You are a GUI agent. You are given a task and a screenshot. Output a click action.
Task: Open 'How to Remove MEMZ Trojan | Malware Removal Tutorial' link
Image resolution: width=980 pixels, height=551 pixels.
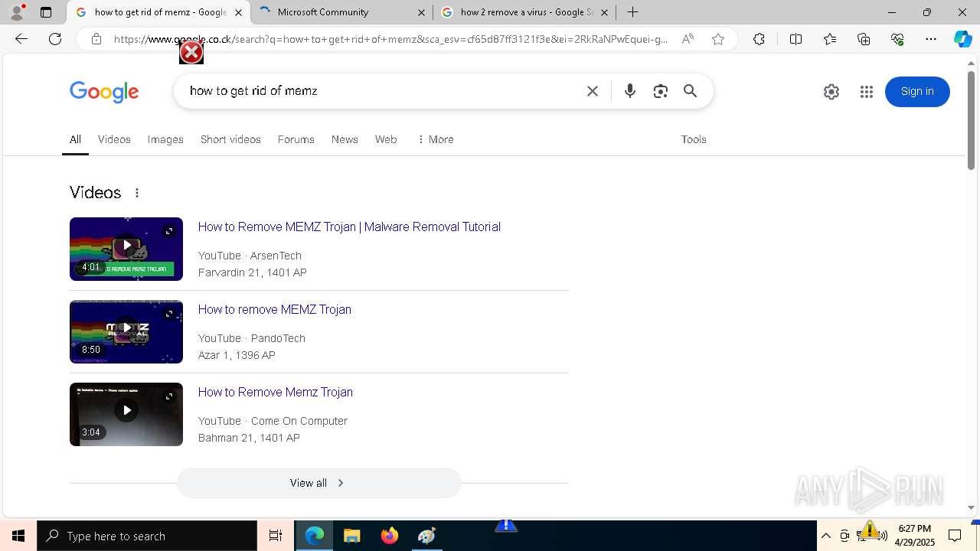349,227
